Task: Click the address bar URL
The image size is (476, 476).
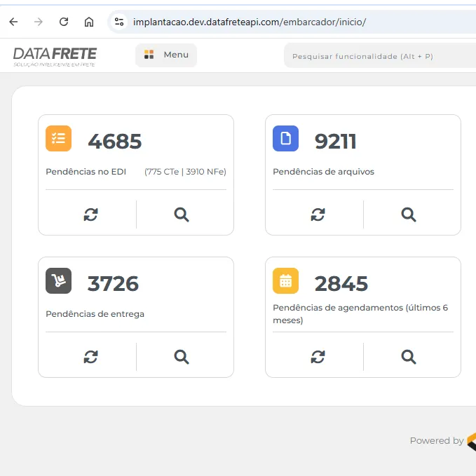Action: 250,22
